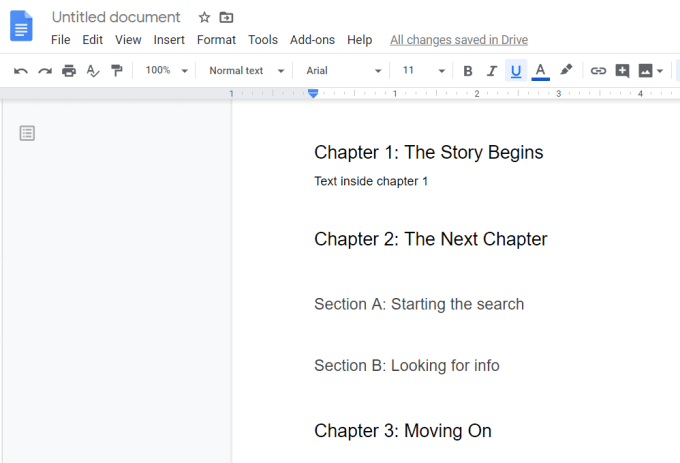This screenshot has height=463, width=680.
Task: Open the Format menu
Action: tap(216, 40)
